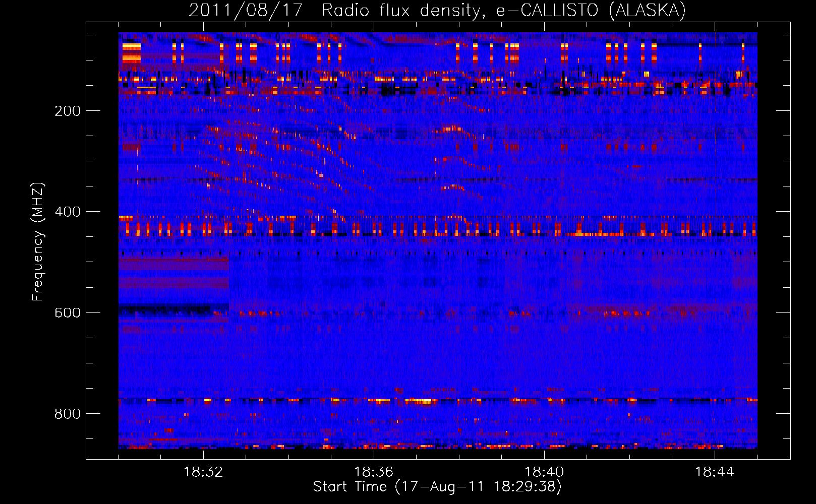This screenshot has height=504, width=816.
Task: Click the '800' frequency tick label
Action: [68, 414]
